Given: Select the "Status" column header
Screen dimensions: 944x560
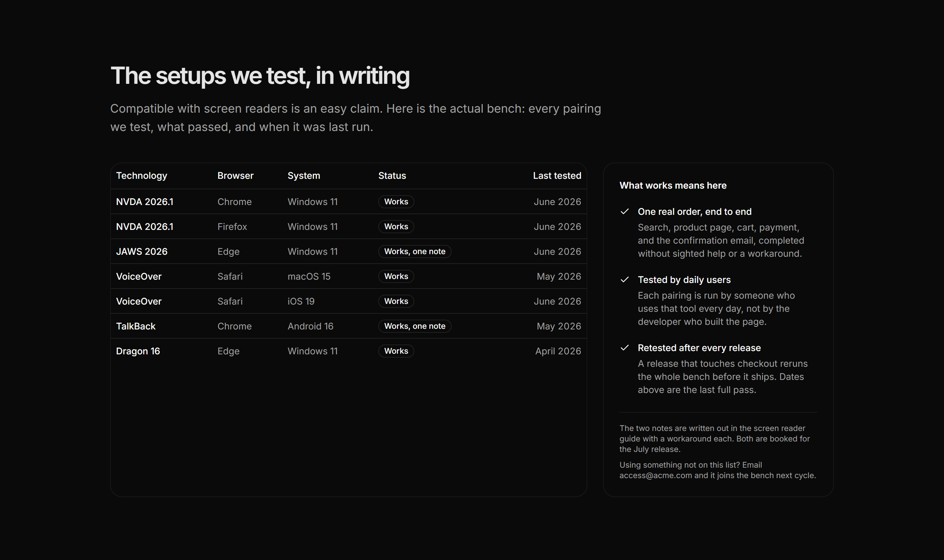Looking at the screenshot, I should pyautogui.click(x=392, y=176).
